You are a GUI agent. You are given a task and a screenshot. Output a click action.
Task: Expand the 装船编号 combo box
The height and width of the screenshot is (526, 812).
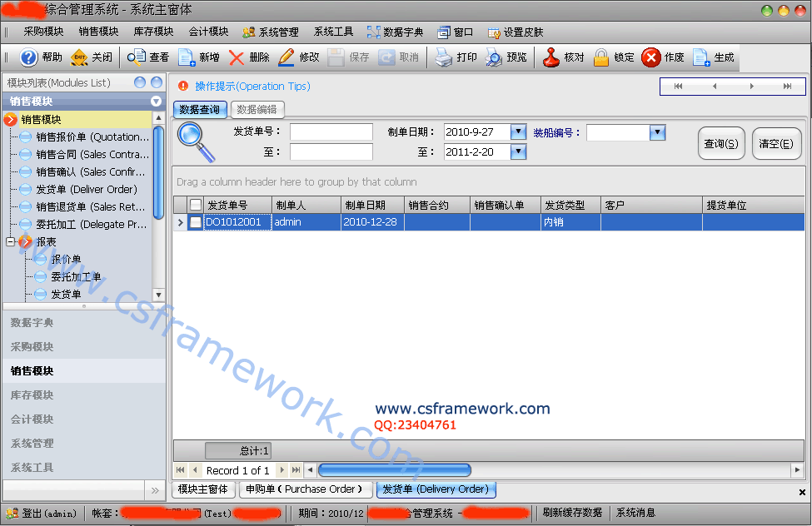tap(657, 132)
